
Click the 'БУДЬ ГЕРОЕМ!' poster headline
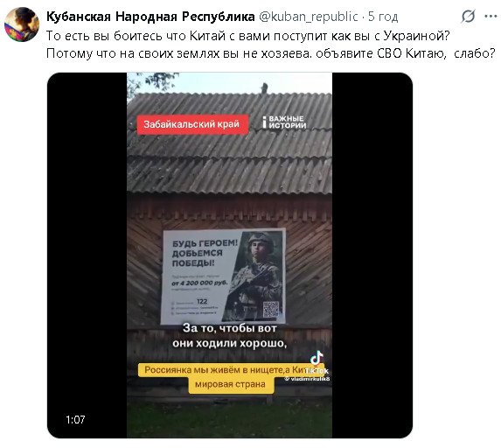205,243
